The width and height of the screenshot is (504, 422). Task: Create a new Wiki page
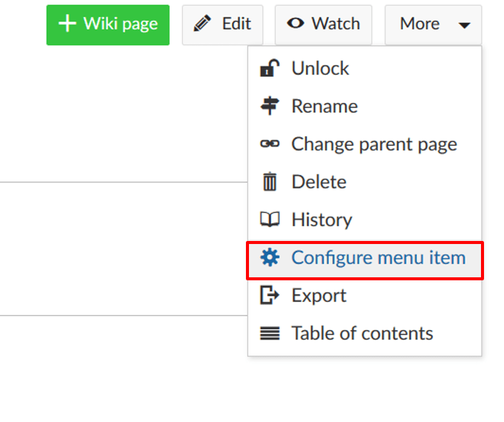pos(108,24)
